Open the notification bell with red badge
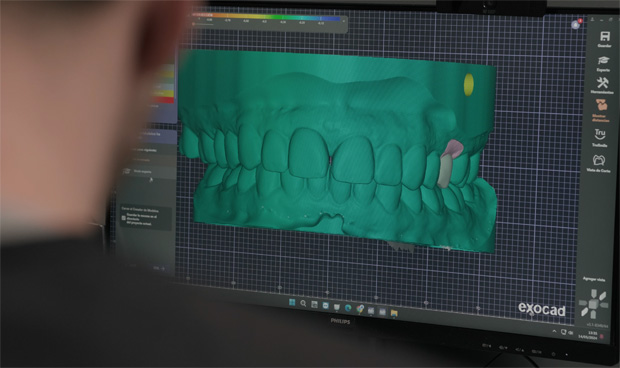Viewport: 620px width, 368px height. [576, 25]
